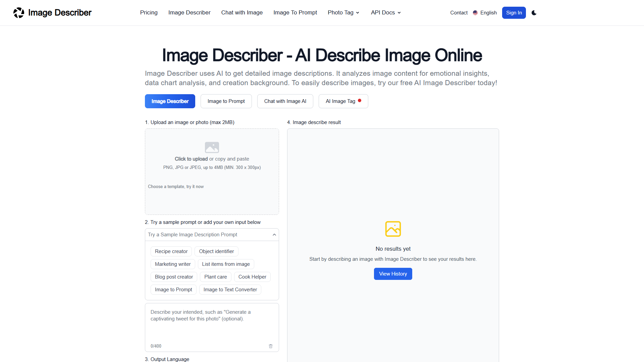Screen dimensions: 644x362
Task: Open Pricing in the navigation bar
Action: (x=149, y=13)
